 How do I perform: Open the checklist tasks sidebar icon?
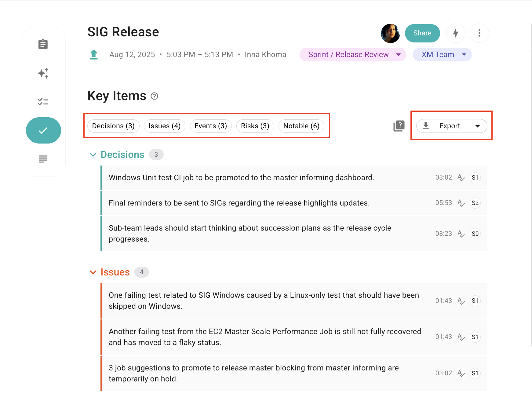43,102
